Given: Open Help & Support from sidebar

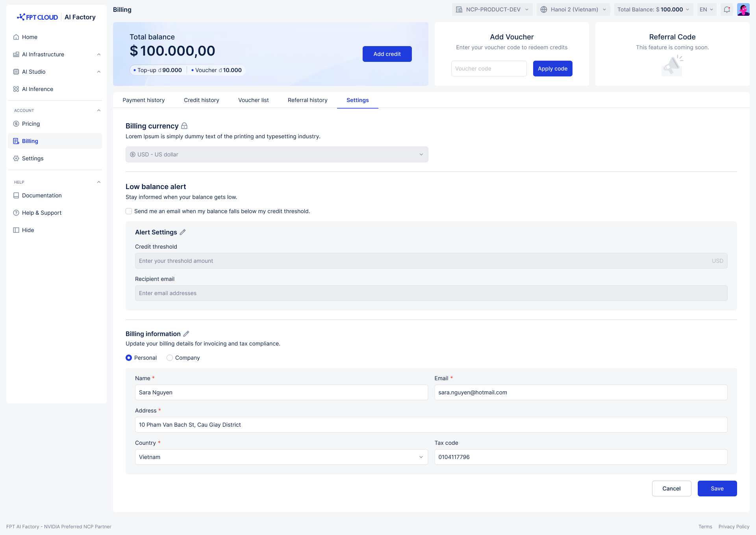Looking at the screenshot, I should tap(42, 213).
